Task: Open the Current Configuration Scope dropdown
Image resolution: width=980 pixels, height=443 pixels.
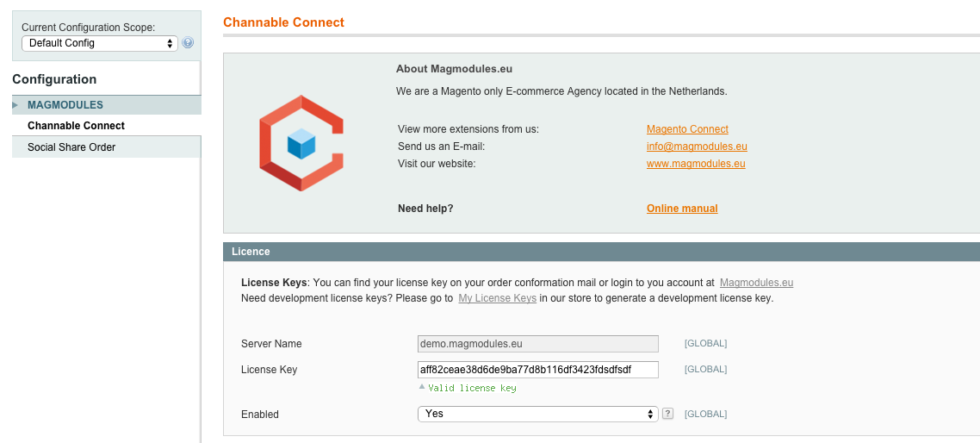Action: (x=99, y=43)
